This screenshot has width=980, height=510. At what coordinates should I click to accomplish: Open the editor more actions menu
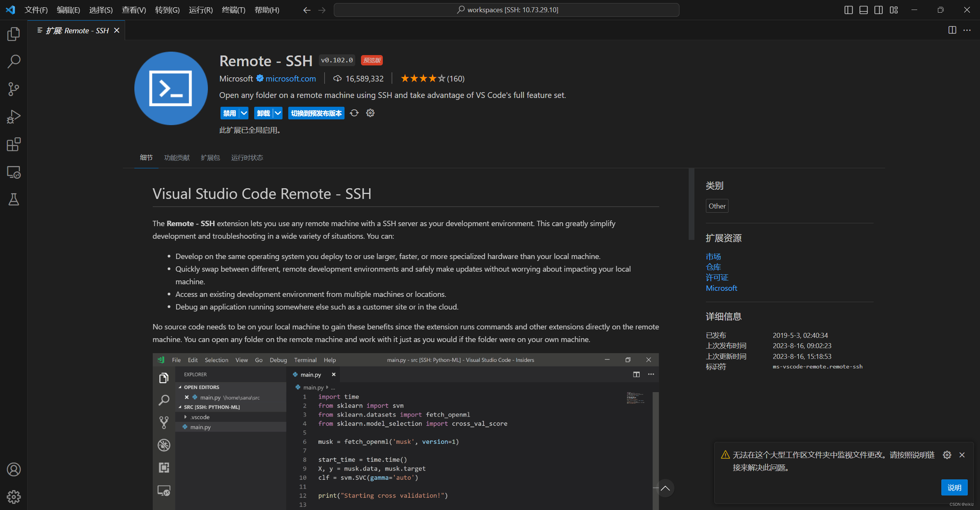967,30
